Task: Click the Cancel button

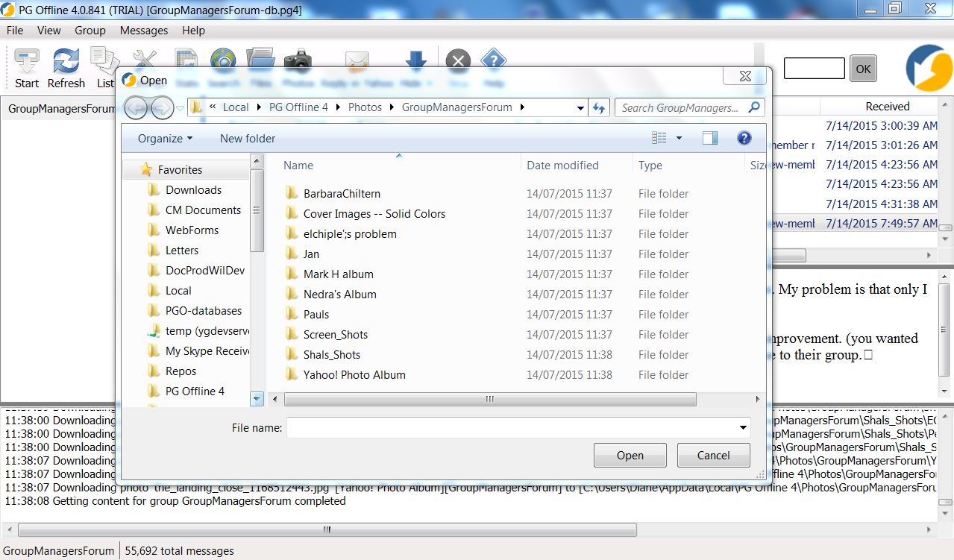Action: coord(713,456)
